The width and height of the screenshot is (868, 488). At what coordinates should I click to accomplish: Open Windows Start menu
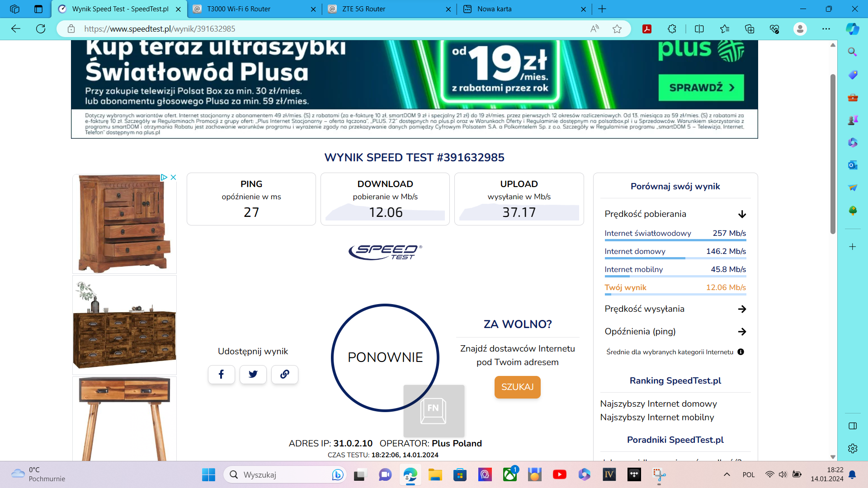[208, 474]
